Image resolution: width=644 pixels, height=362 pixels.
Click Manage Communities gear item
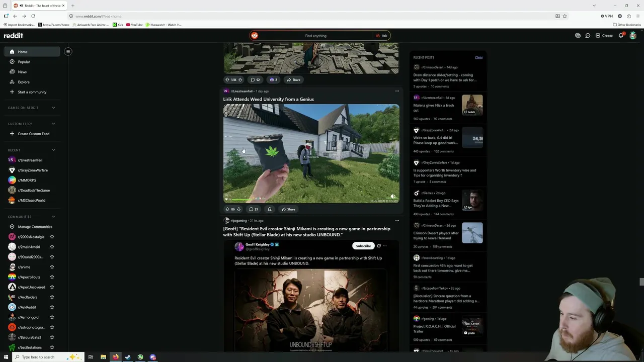(32, 227)
